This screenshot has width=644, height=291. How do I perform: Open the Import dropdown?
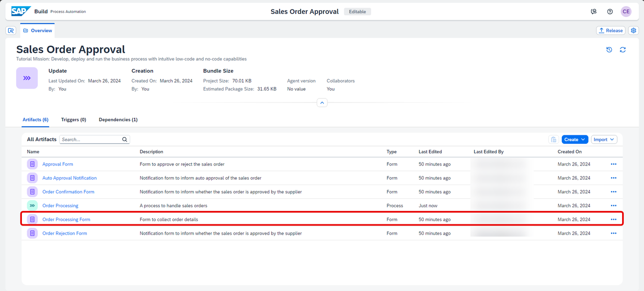(x=604, y=140)
